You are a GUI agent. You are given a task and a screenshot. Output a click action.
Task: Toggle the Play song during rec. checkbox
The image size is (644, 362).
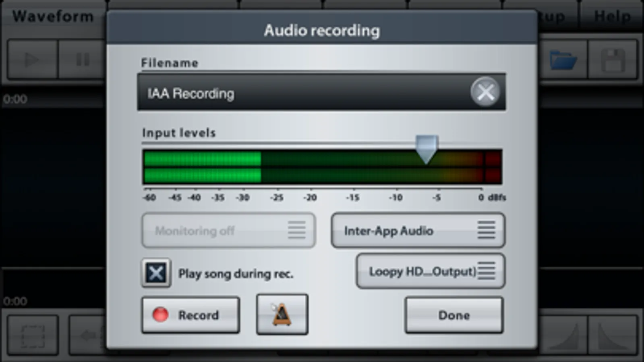[x=156, y=273]
